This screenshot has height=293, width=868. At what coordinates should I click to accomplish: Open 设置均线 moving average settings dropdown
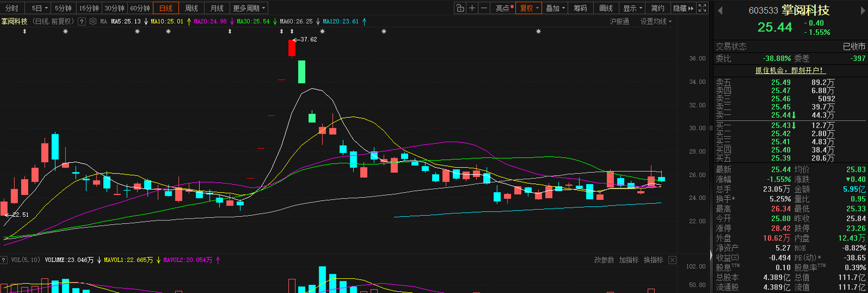pos(656,22)
